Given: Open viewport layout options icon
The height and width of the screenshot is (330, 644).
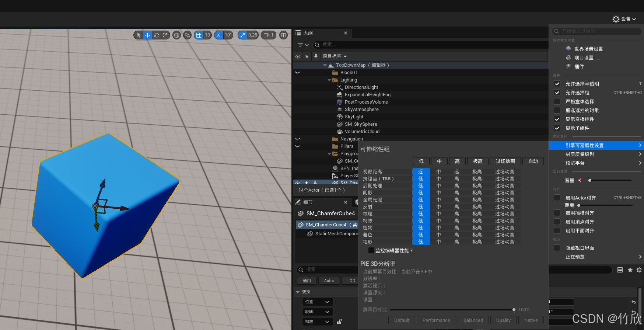Looking at the screenshot, I should (x=283, y=35).
